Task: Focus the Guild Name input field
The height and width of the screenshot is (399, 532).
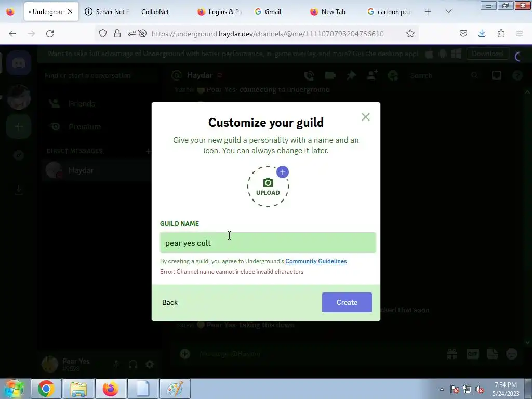Action: [x=268, y=243]
